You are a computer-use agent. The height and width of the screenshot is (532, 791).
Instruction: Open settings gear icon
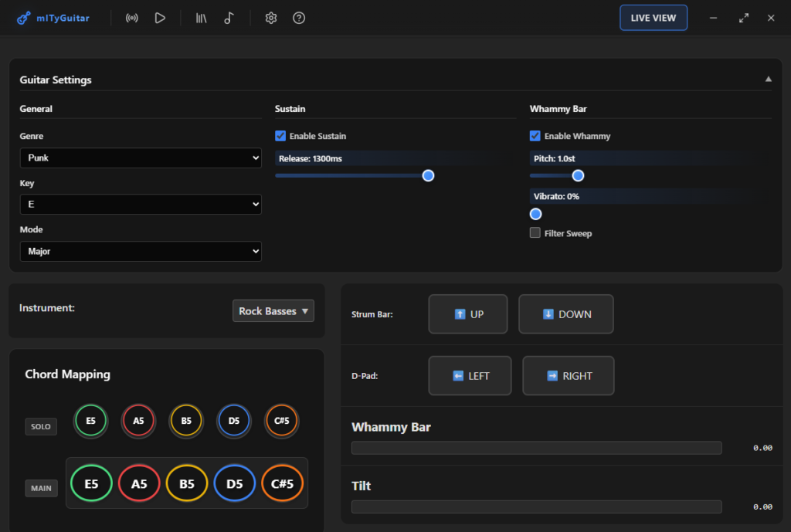pyautogui.click(x=271, y=18)
